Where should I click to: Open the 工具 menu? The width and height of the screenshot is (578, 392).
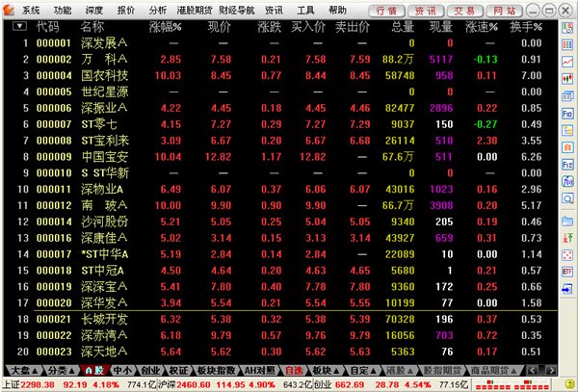[x=305, y=11]
